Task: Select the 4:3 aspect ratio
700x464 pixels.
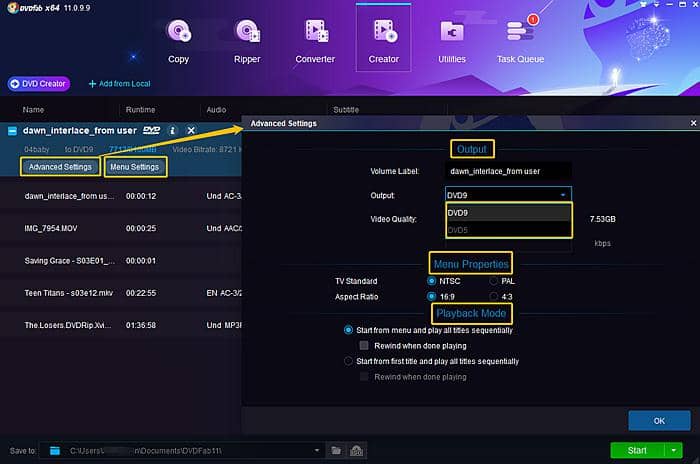Action: tap(493, 297)
